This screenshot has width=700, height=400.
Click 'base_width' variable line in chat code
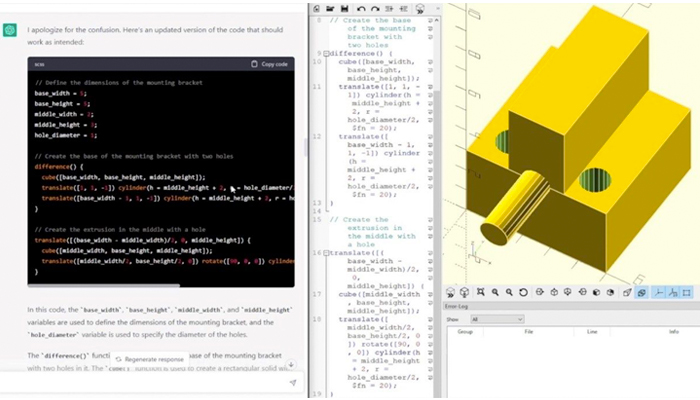click(x=61, y=93)
